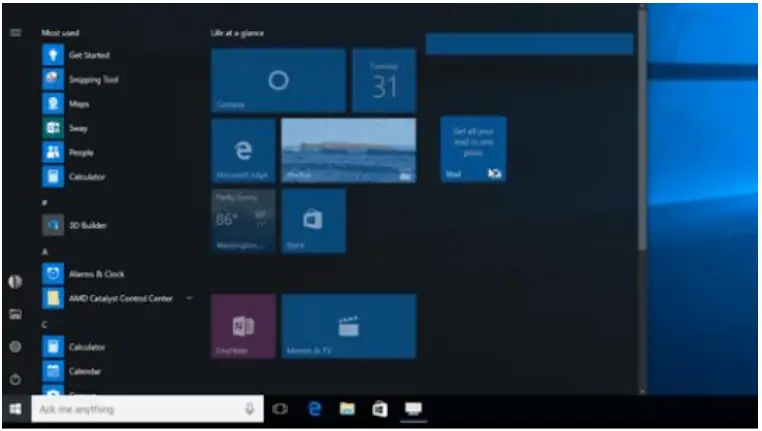This screenshot has height=431, width=762.
Task: Open the Movies & TV tile
Action: click(x=348, y=326)
